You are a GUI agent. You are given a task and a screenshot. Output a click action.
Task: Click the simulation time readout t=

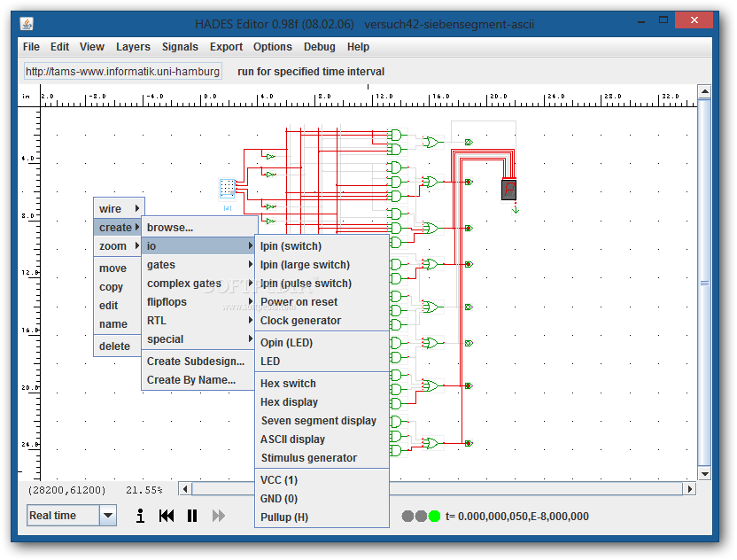pos(516,517)
